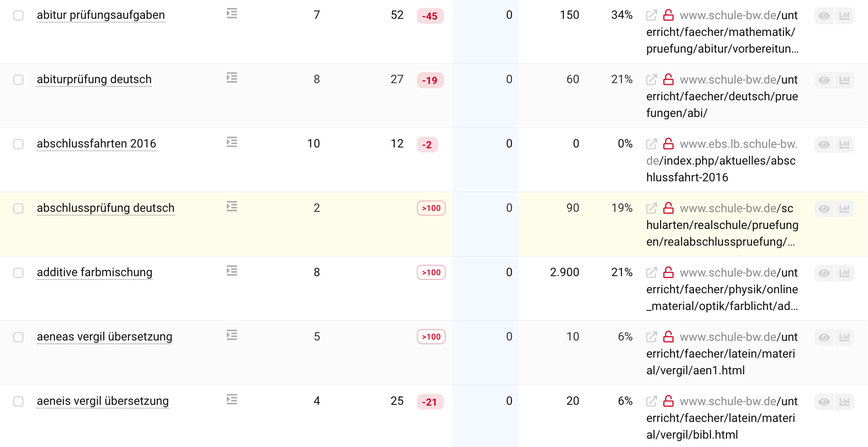Check the abitur prüfungsaufgaben checkbox
This screenshot has width=868, height=447.
coord(18,15)
